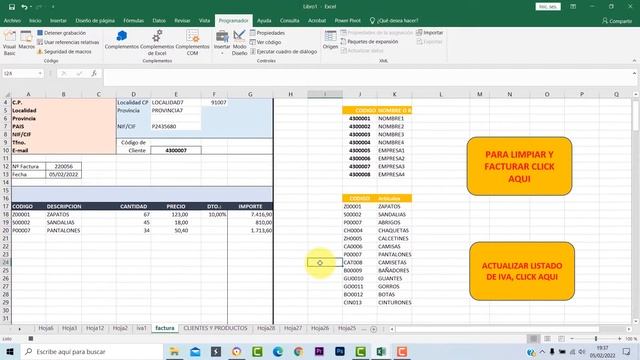Click XML Importar button
The width and height of the screenshot is (640, 360).
pos(429,33)
